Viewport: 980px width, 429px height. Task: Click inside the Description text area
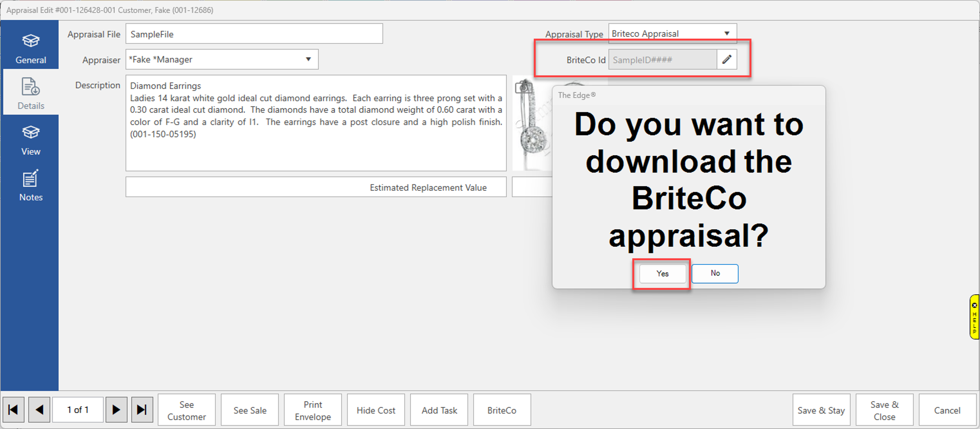(316, 152)
